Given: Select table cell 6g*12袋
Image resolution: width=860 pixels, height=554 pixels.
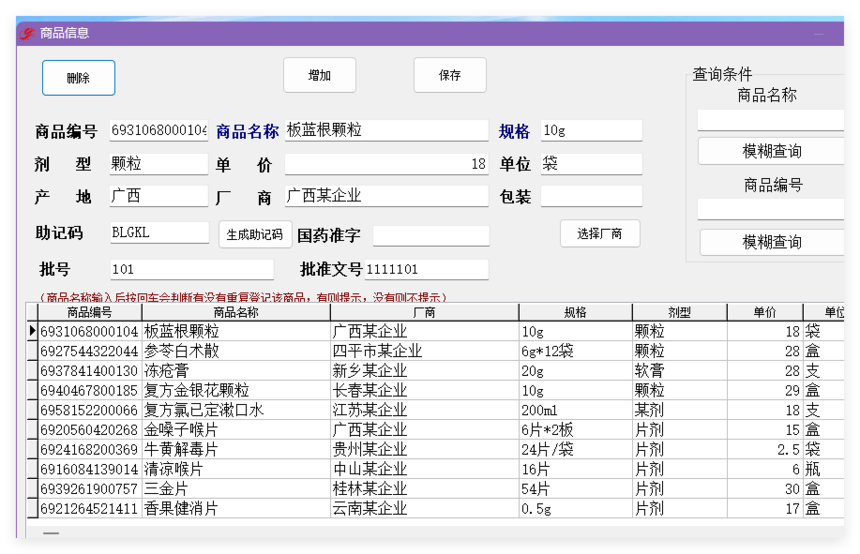Looking at the screenshot, I should pyautogui.click(x=575, y=351).
